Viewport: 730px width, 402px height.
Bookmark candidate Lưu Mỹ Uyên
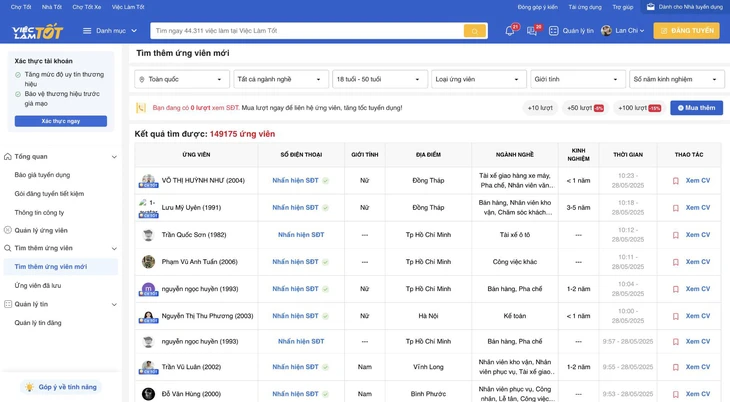click(x=676, y=208)
